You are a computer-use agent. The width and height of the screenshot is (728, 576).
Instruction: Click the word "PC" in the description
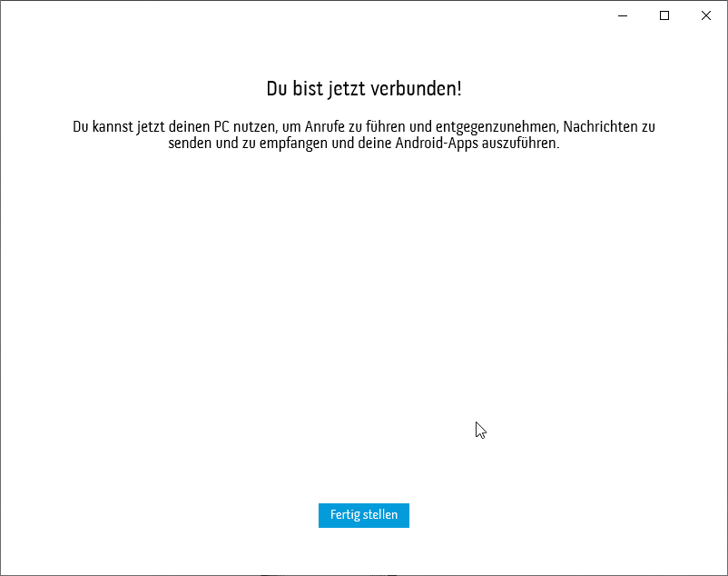click(x=224, y=126)
